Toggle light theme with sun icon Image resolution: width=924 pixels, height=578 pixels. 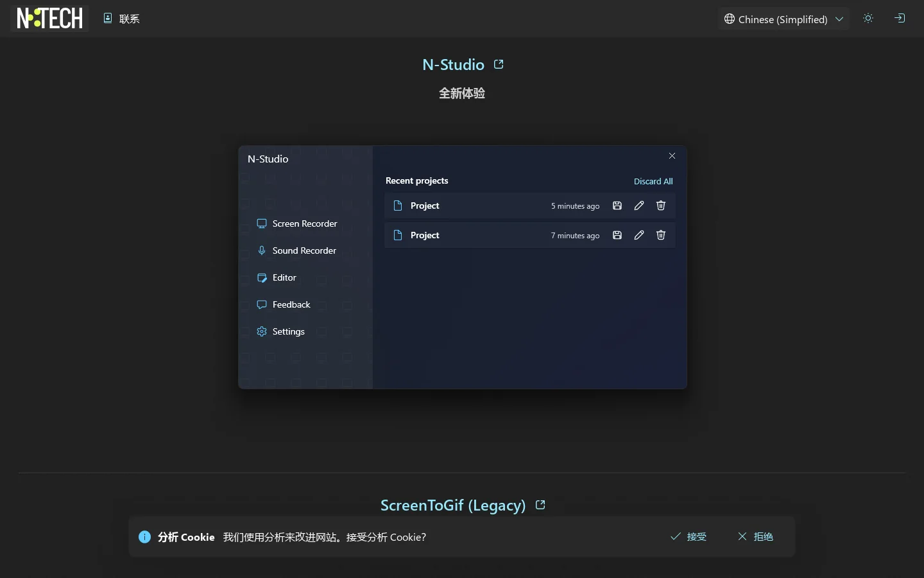click(868, 19)
